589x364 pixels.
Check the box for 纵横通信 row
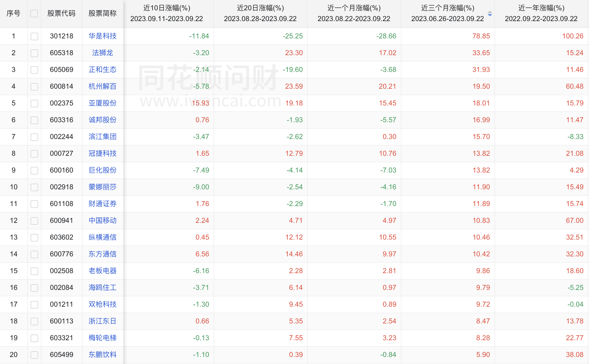34,237
